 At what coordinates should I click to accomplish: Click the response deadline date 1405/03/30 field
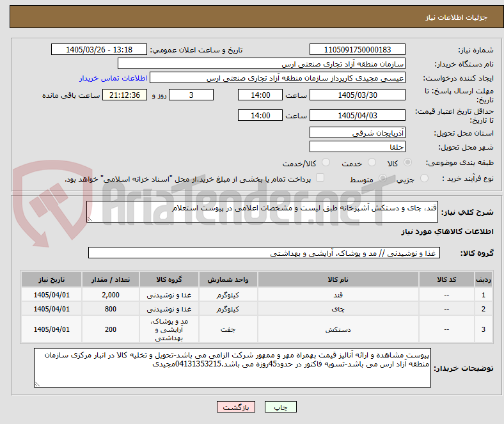pyautogui.click(x=357, y=95)
